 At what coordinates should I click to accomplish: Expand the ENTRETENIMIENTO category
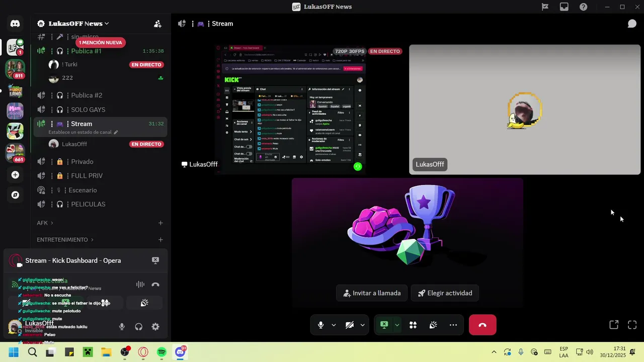coord(65,240)
